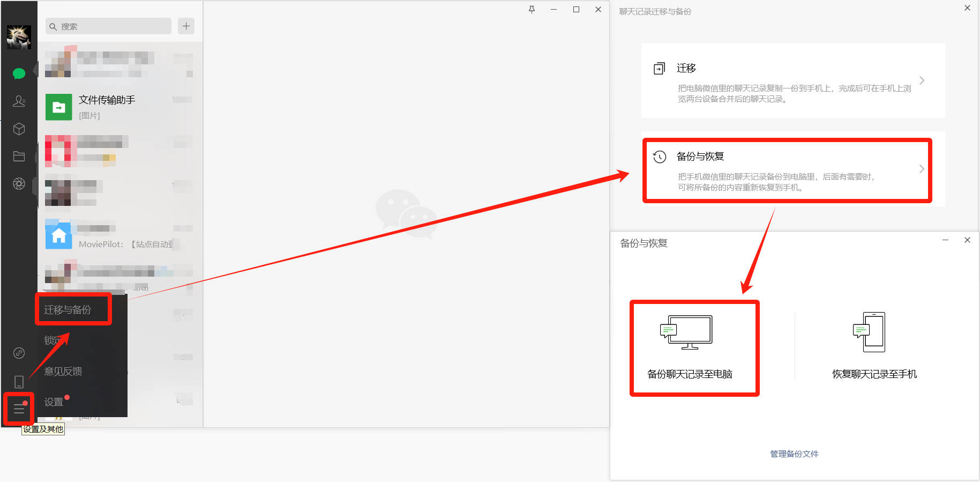The image size is (980, 482).
Task: Open the Mini Programs panel icon
Action: pos(19,353)
